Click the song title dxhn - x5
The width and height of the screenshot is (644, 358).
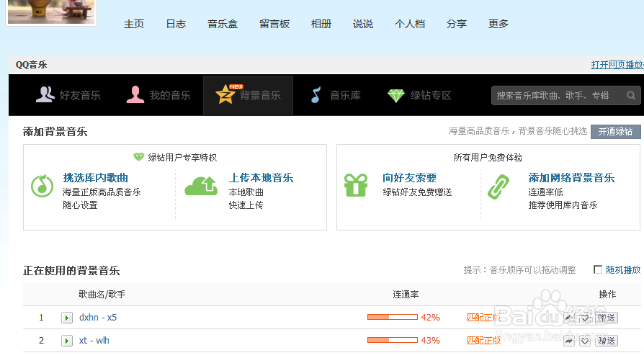[98, 318]
